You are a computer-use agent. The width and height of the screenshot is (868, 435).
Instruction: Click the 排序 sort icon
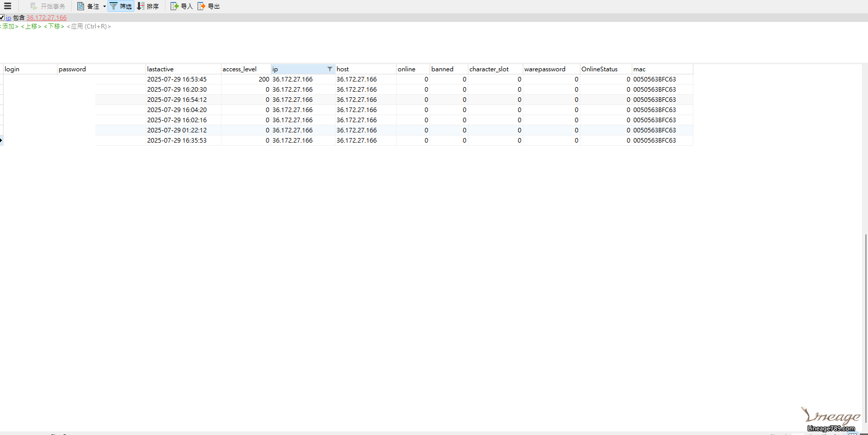141,6
